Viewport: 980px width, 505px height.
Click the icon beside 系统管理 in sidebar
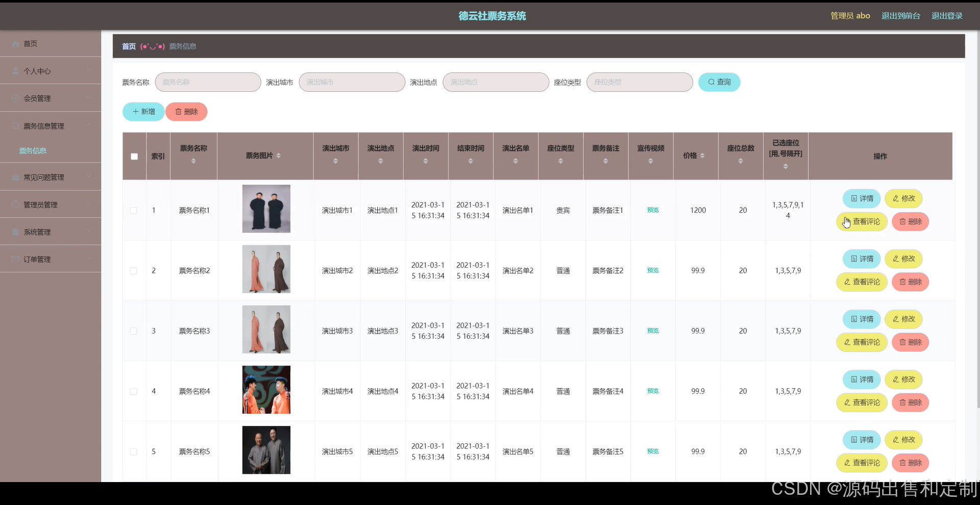(x=15, y=232)
